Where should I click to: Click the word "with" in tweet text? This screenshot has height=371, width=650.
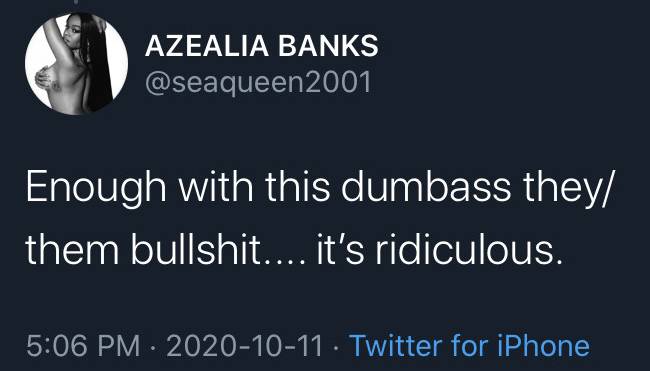[216, 187]
